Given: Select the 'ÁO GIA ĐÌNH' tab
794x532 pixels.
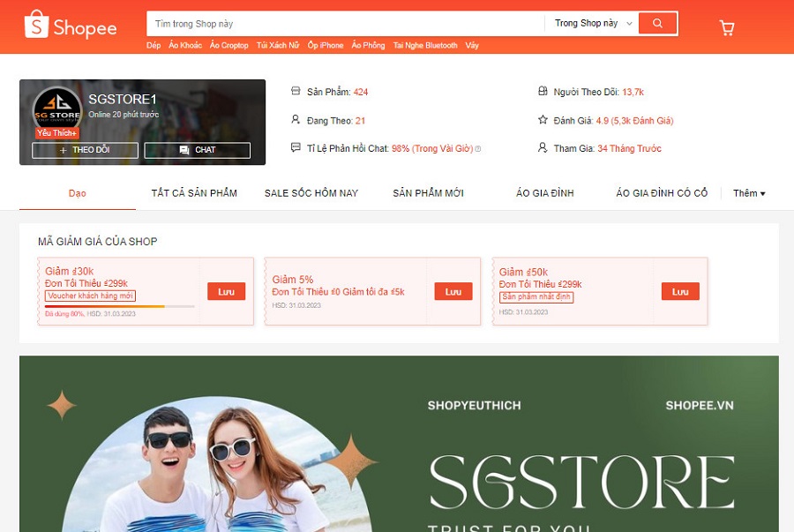Looking at the screenshot, I should click(545, 193).
